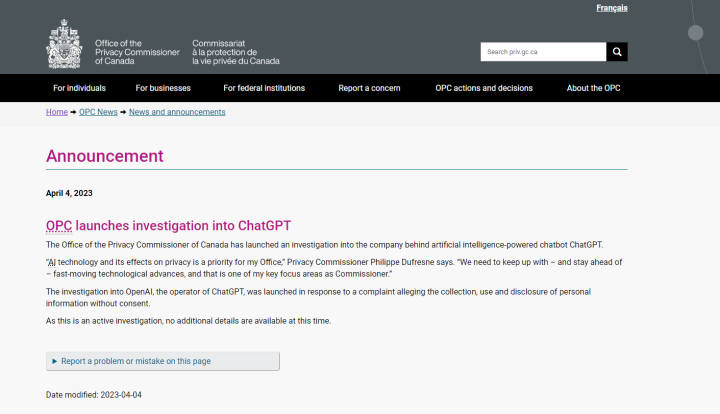This screenshot has height=414, width=720.
Task: Click the OPC abbreviation in the headline
Action: pyautogui.click(x=59, y=226)
